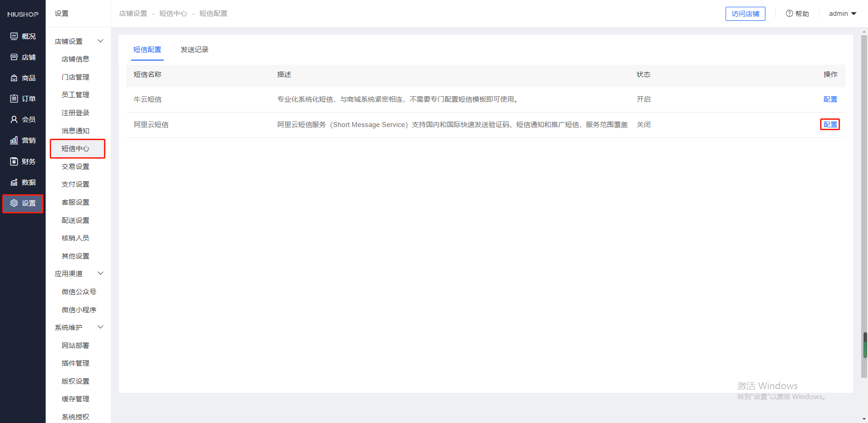The height and width of the screenshot is (423, 868).
Task: Click 店铺设置 in the breadcrumb
Action: [133, 14]
